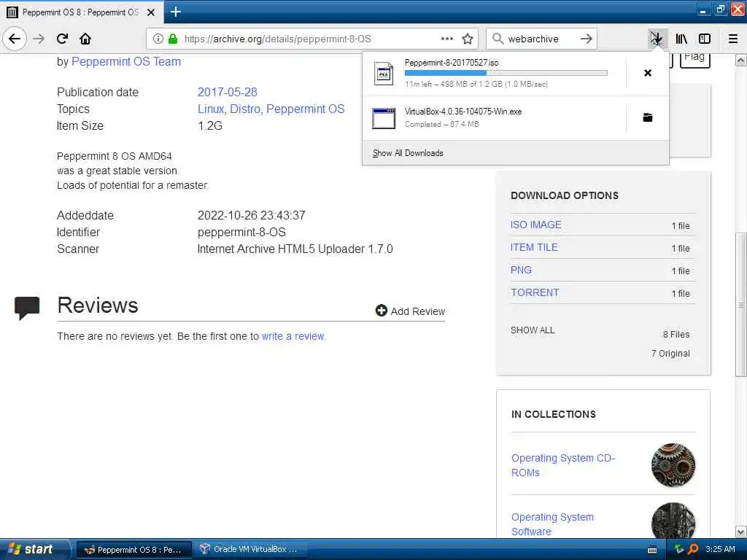Show All Downloads in panel

tap(408, 153)
